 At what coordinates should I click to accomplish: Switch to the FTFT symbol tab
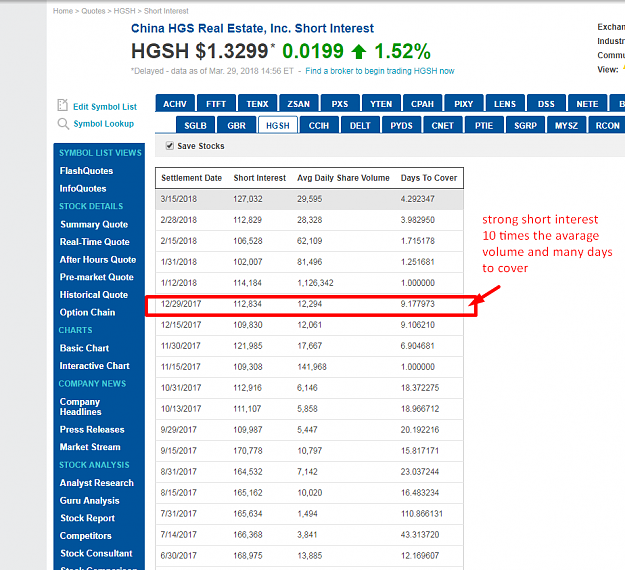tap(216, 104)
